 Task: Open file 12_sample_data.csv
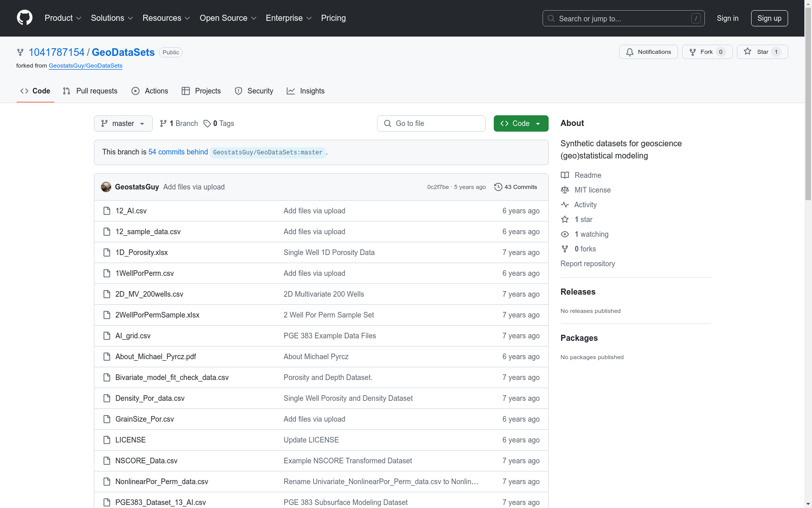[148, 232]
